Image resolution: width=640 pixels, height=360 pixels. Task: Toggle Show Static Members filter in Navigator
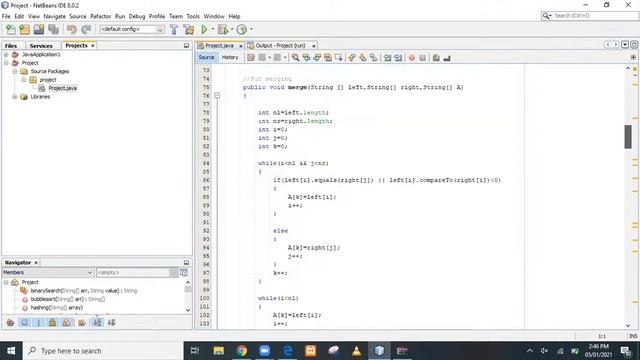click(x=38, y=322)
